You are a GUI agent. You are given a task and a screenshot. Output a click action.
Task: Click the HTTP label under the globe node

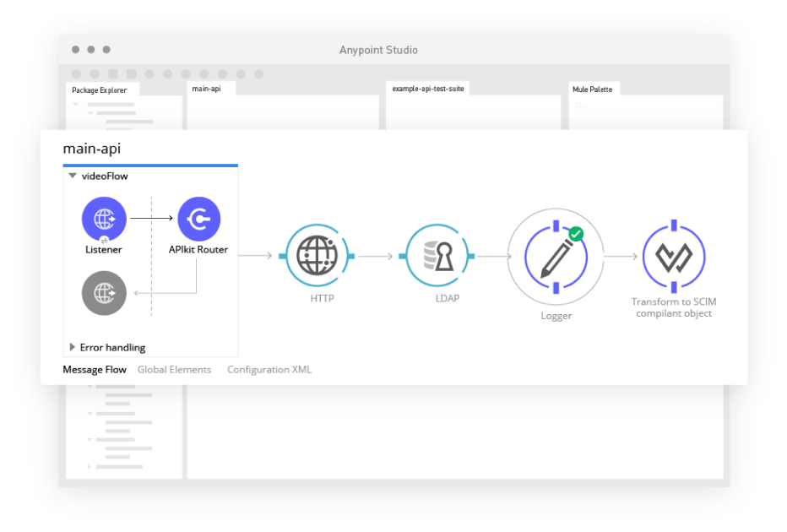click(x=323, y=299)
